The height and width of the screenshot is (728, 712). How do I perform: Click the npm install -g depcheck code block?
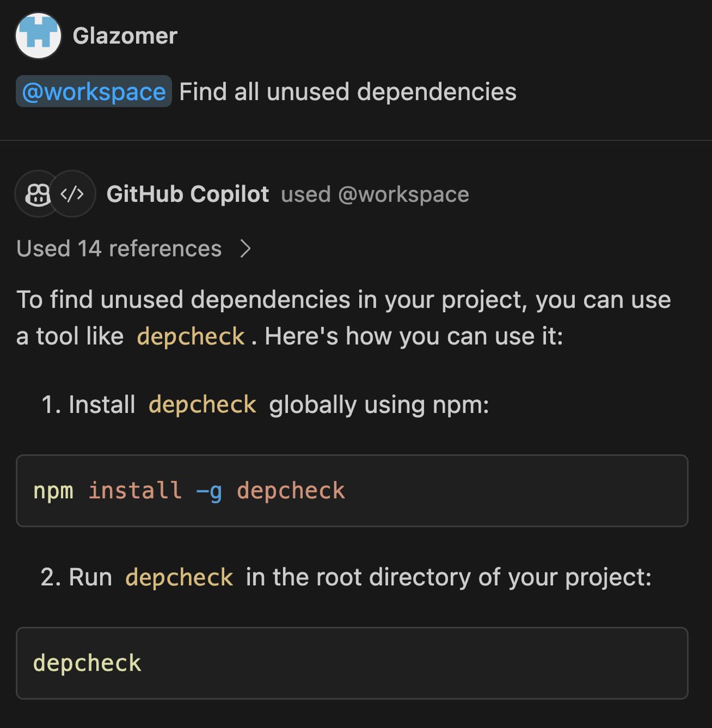coord(352,491)
